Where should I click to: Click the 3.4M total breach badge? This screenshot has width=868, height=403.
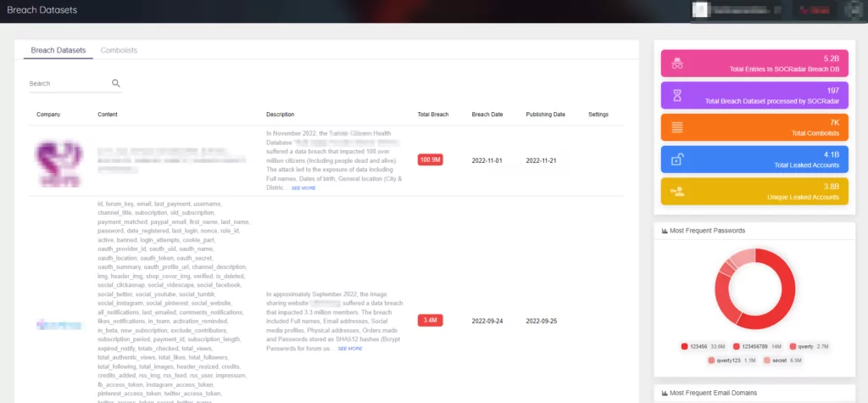click(x=430, y=321)
